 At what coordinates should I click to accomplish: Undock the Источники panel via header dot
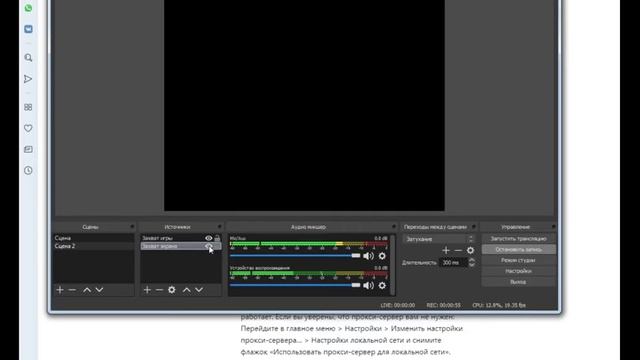(220, 227)
